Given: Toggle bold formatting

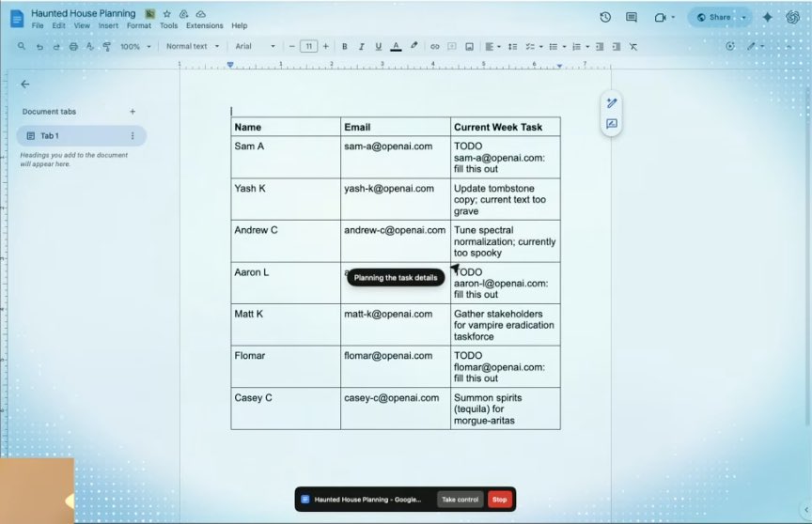Looking at the screenshot, I should point(344,47).
